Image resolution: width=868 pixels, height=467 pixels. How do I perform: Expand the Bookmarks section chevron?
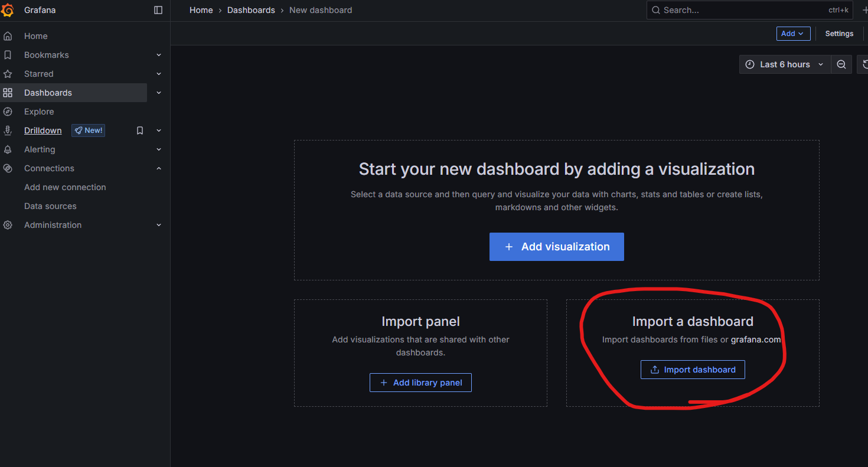click(x=159, y=55)
